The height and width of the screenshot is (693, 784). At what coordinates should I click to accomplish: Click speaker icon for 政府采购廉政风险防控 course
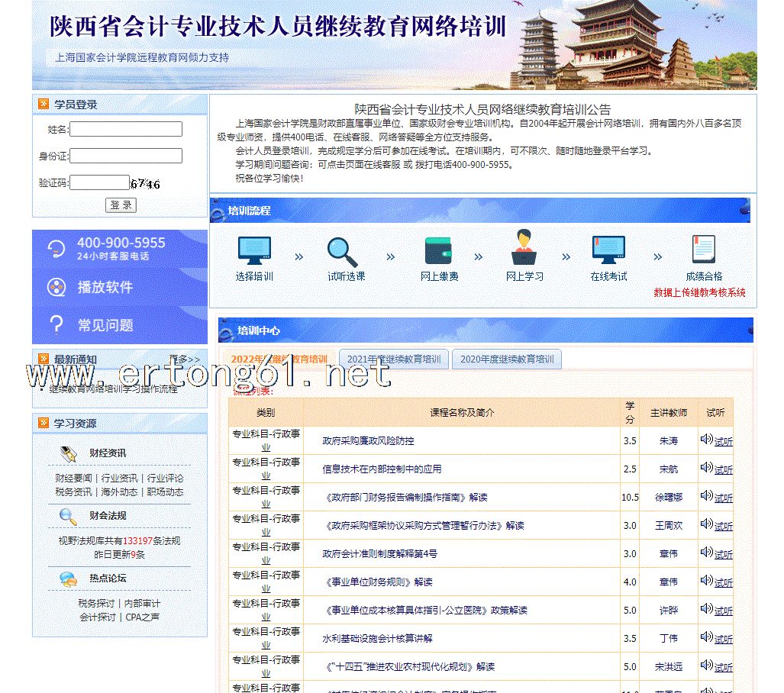coord(706,440)
